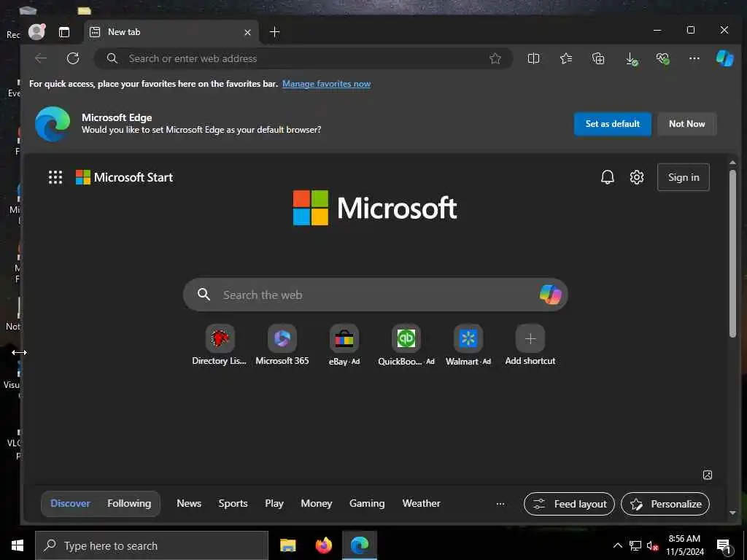Open the Sports feed category
This screenshot has width=747, height=560.
tap(233, 503)
